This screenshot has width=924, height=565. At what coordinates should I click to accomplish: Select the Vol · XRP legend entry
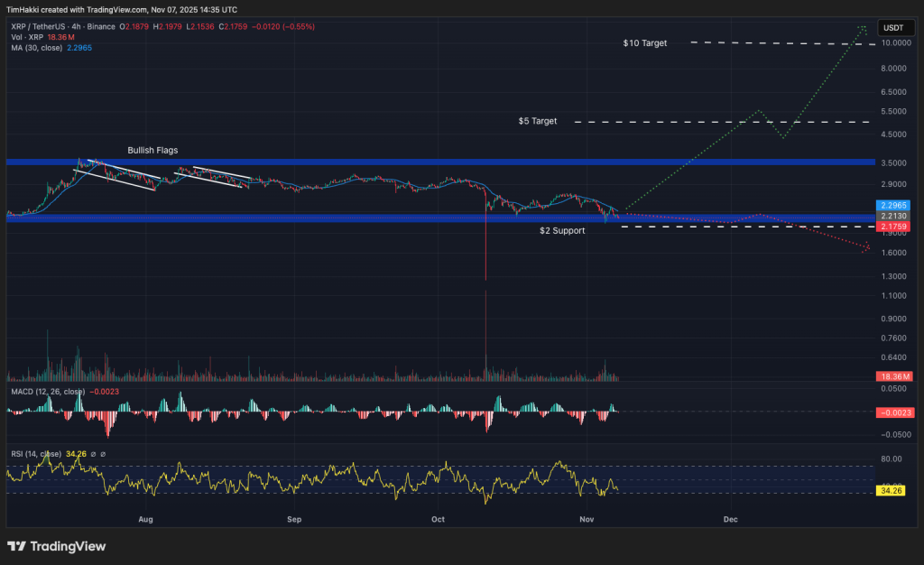pyautogui.click(x=26, y=39)
